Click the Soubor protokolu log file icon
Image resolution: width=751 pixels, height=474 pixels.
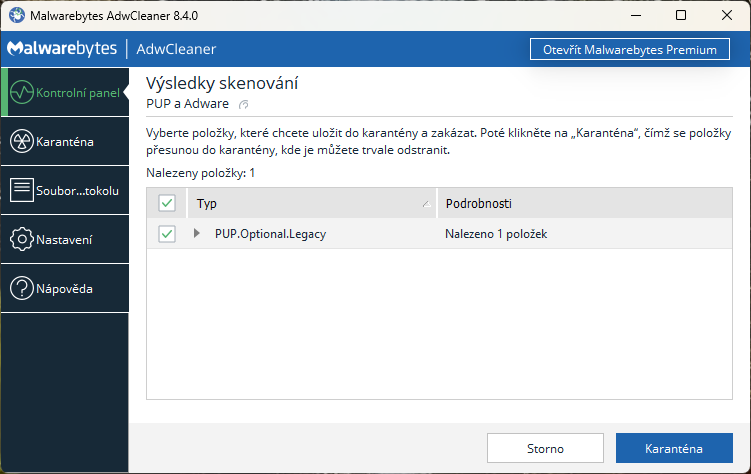click(x=21, y=190)
